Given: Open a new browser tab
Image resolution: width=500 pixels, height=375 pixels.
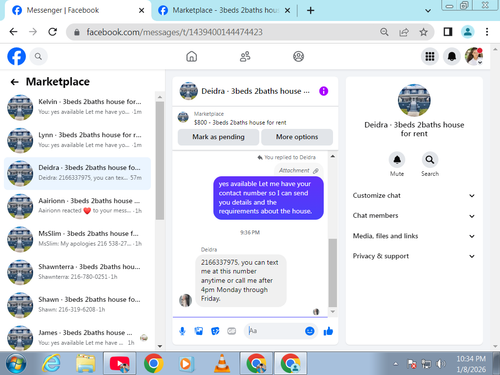Looking at the screenshot, I should tap(310, 10).
